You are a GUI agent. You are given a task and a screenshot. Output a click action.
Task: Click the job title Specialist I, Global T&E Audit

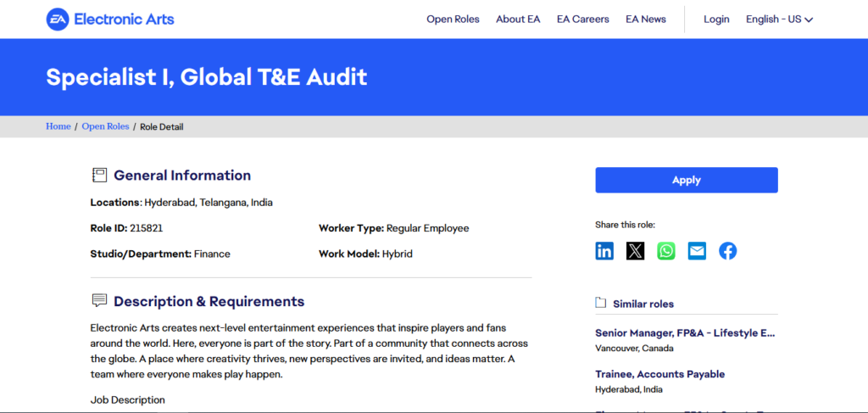coord(207,77)
